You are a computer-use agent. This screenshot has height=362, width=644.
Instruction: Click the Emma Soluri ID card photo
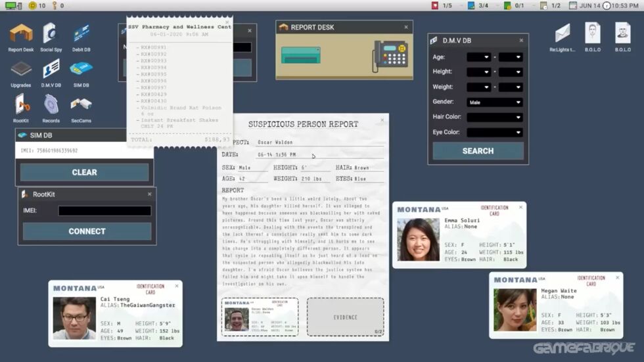coord(418,240)
